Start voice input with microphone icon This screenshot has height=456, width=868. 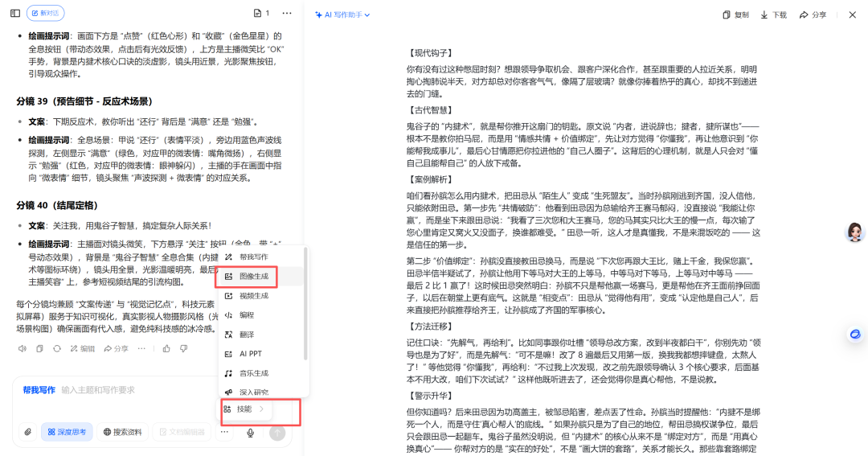(x=250, y=433)
